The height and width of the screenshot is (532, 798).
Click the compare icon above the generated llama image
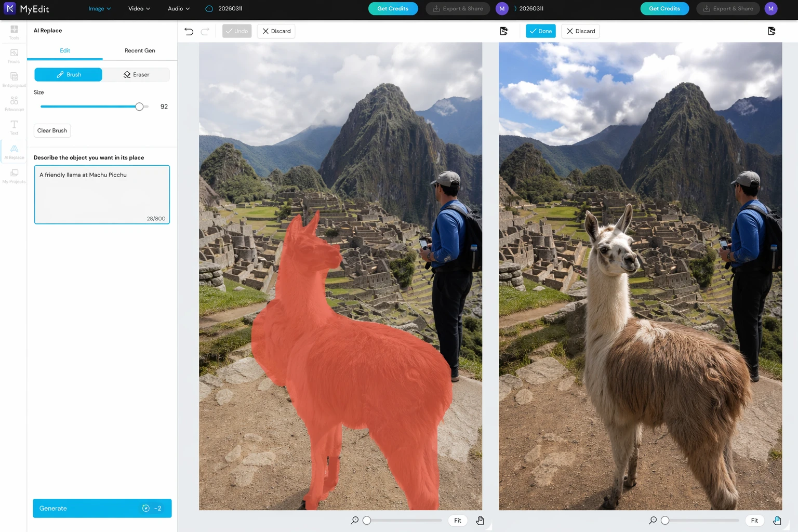click(x=772, y=31)
